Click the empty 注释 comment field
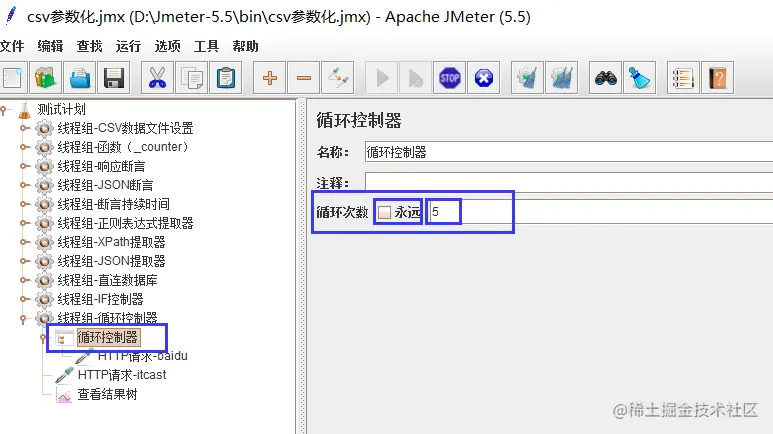773x434 pixels. (x=569, y=182)
